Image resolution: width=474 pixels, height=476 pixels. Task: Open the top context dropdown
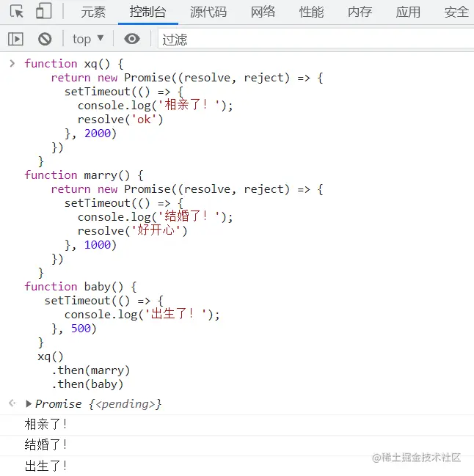click(88, 39)
